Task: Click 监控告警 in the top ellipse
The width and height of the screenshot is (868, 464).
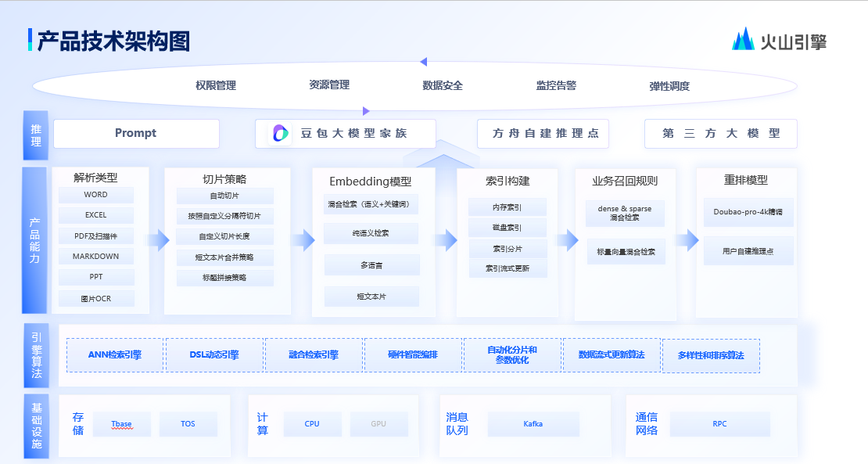Action: tap(556, 85)
